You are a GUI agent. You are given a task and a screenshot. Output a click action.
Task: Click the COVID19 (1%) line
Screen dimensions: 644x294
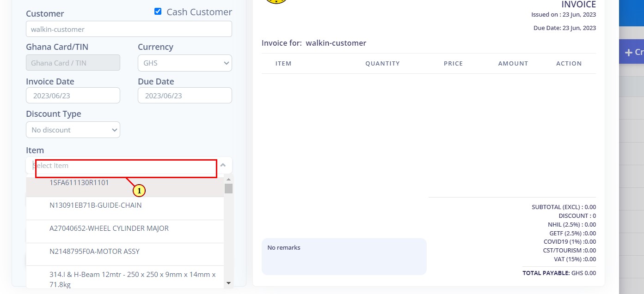click(x=570, y=242)
